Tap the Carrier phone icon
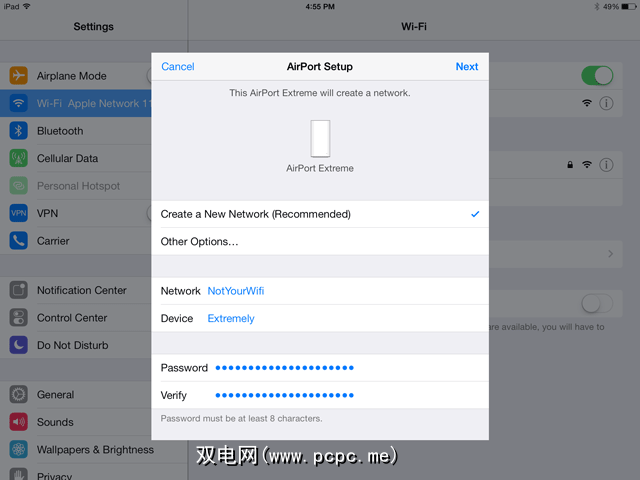The height and width of the screenshot is (480, 640). pos(18,241)
